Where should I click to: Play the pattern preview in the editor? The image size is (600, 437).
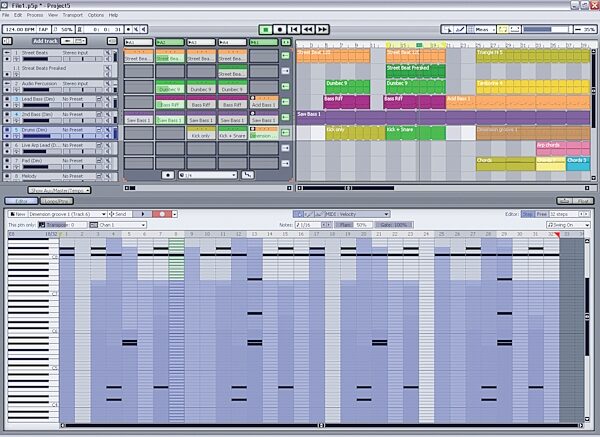[x=143, y=214]
